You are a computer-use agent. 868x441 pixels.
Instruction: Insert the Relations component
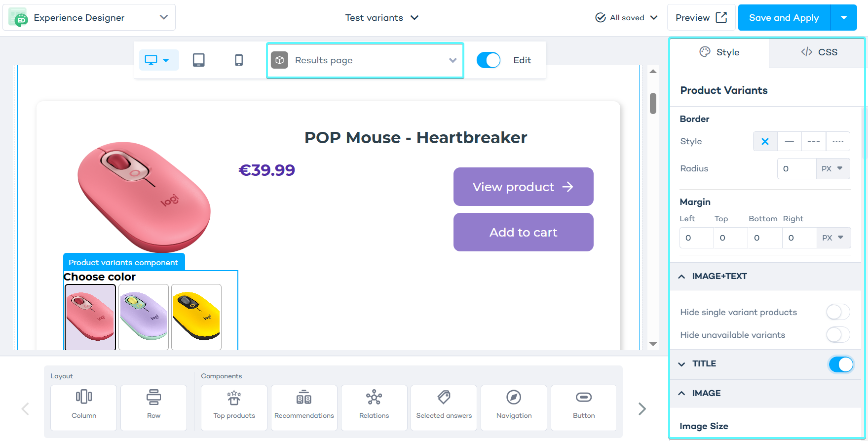tap(374, 407)
